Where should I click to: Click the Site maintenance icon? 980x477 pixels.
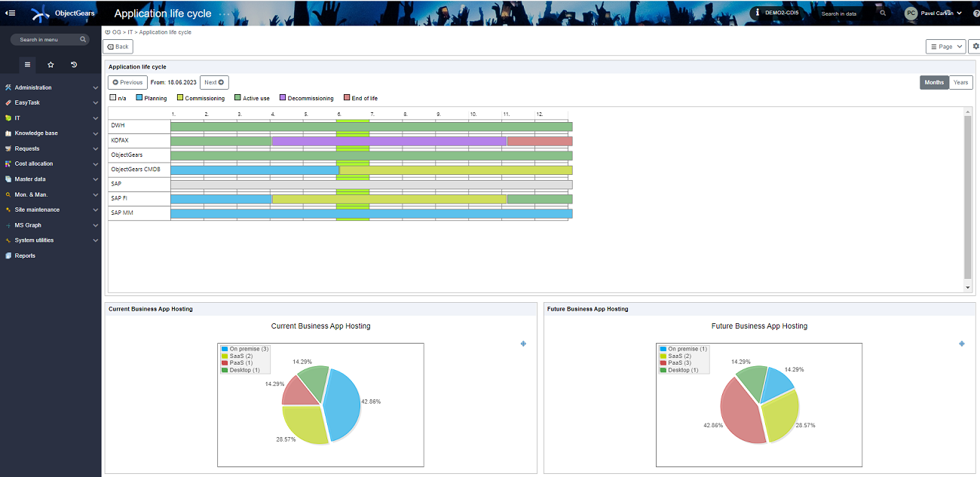coord(8,209)
